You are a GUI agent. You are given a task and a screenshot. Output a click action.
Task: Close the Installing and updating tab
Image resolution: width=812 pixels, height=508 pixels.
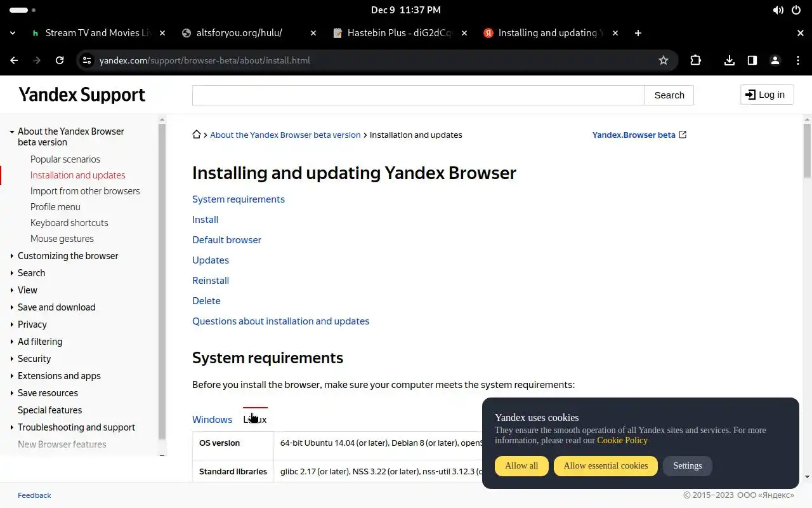click(x=615, y=33)
